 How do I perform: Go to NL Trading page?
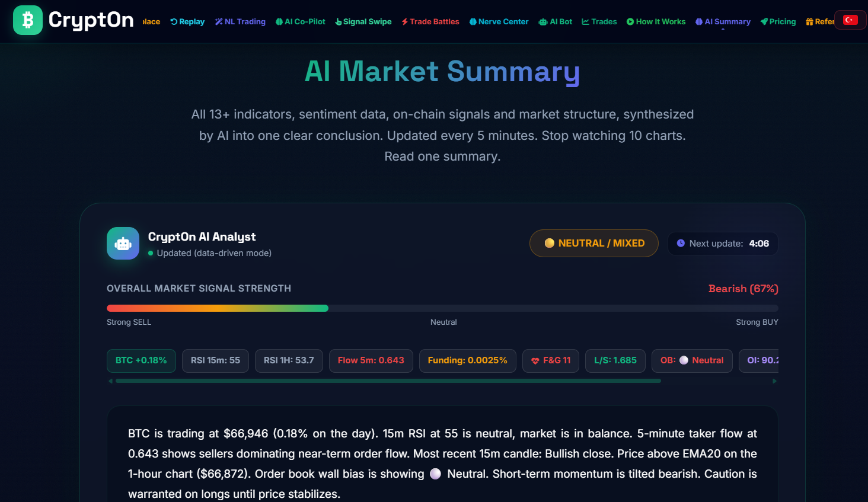click(240, 22)
